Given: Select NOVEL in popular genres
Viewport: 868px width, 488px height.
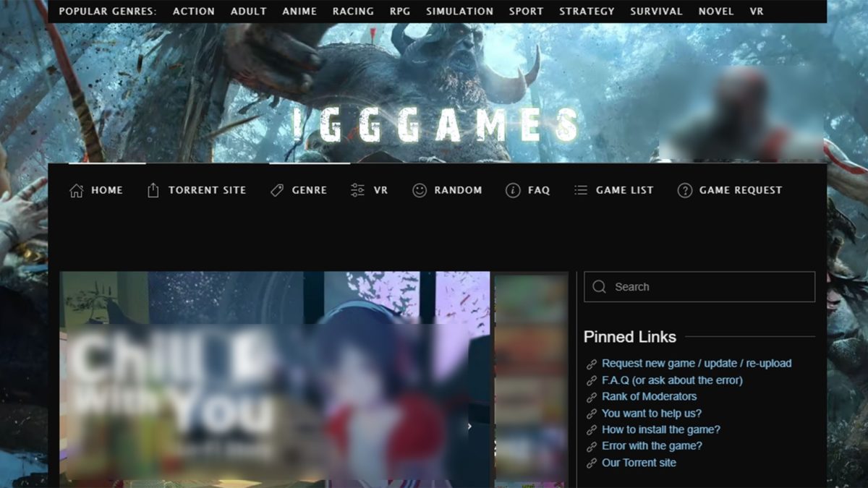Looking at the screenshot, I should 716,12.
